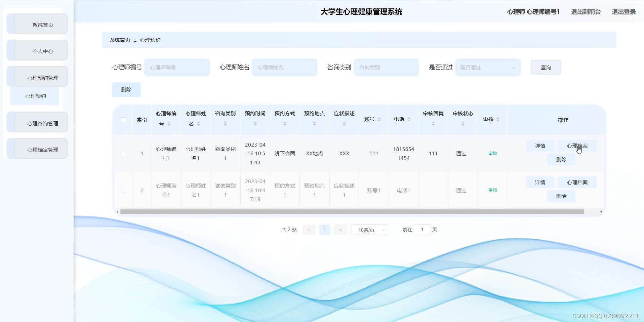Viewport: 644px width, 322px height.
Task: Select page 1 in pagination
Action: click(325, 230)
